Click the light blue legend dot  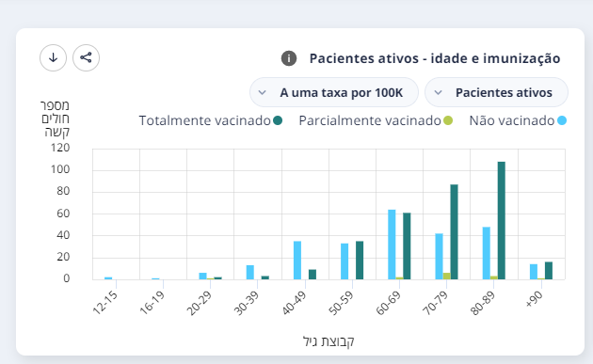pos(562,120)
